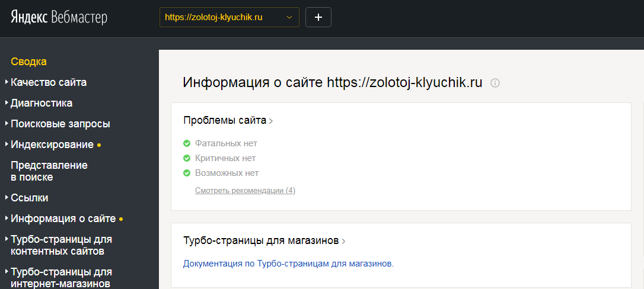
Task: Open Документация по Турбо-страницам для магазинов link
Action: pos(288,264)
